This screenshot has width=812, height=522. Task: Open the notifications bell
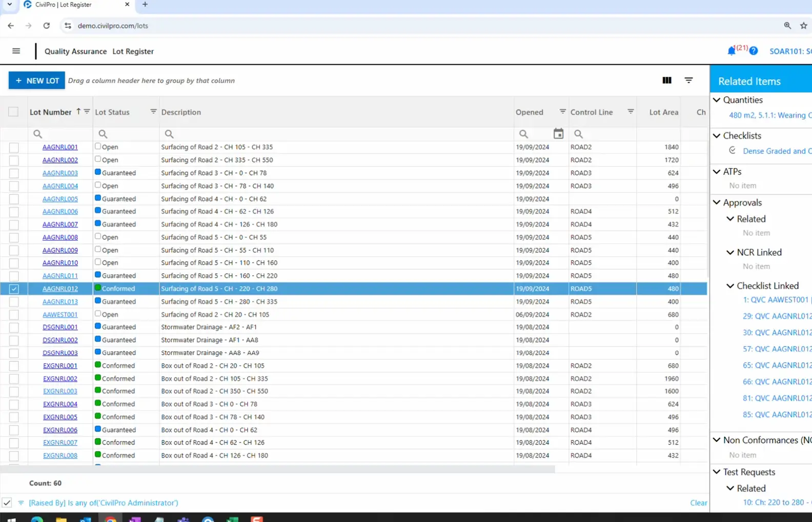tap(732, 51)
